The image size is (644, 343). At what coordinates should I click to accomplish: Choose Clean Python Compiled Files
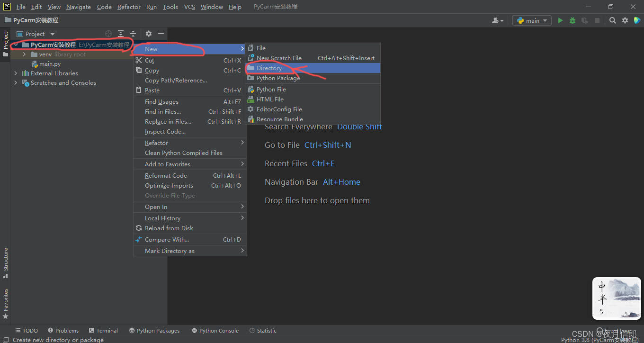pos(189,153)
